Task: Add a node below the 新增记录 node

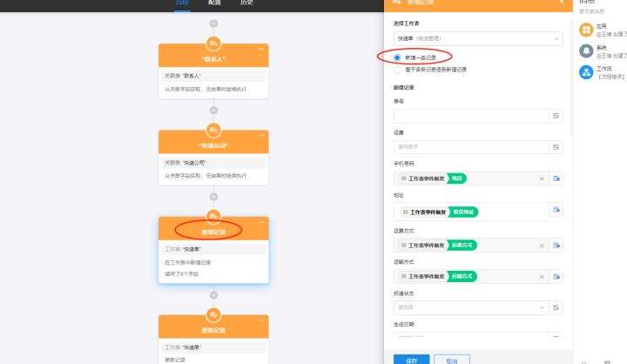Action: [x=213, y=295]
